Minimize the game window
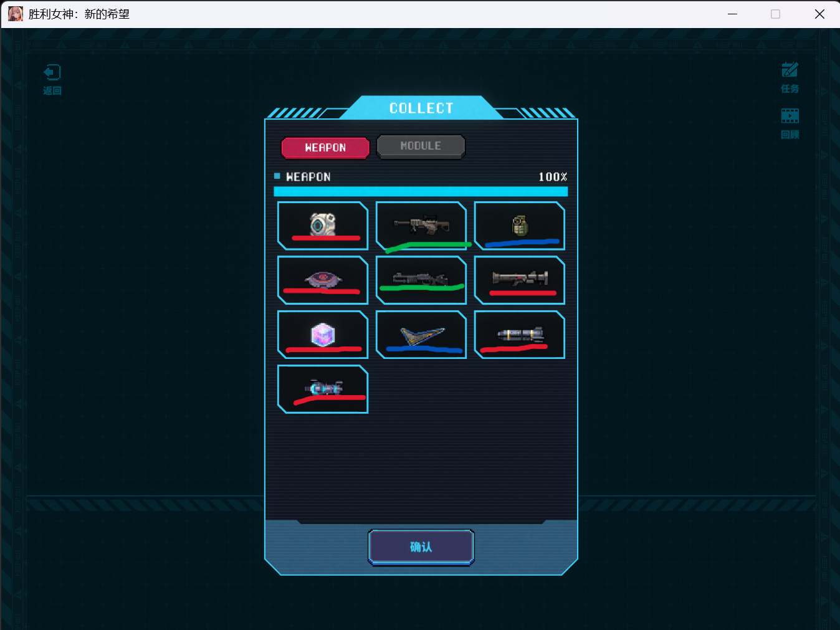The height and width of the screenshot is (630, 840). click(x=733, y=14)
